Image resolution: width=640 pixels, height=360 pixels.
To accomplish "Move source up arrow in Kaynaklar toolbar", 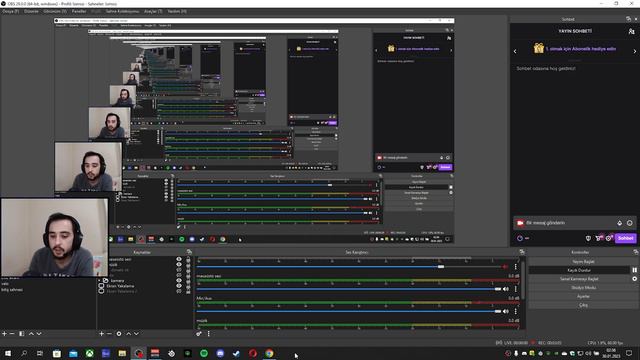I will click(x=129, y=333).
